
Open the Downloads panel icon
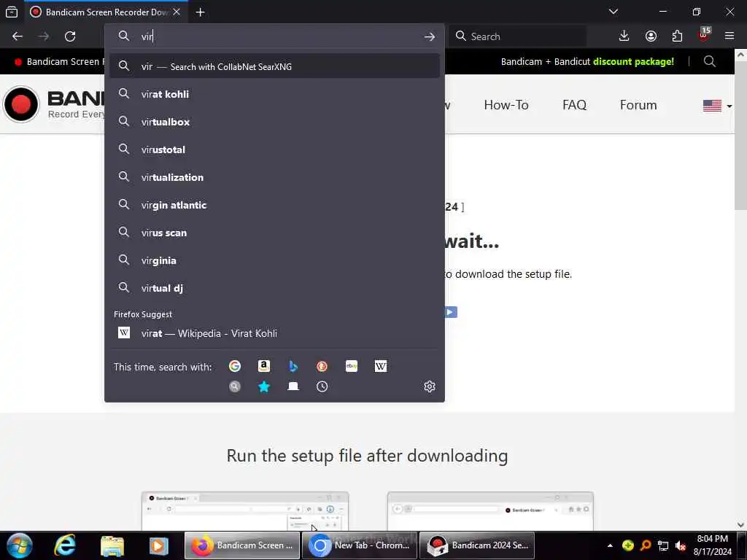(x=624, y=36)
